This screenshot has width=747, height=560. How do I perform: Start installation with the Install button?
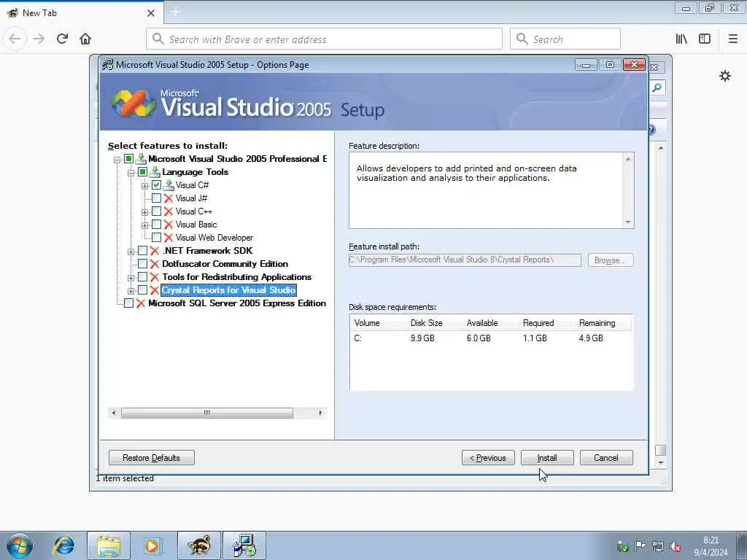(x=547, y=458)
